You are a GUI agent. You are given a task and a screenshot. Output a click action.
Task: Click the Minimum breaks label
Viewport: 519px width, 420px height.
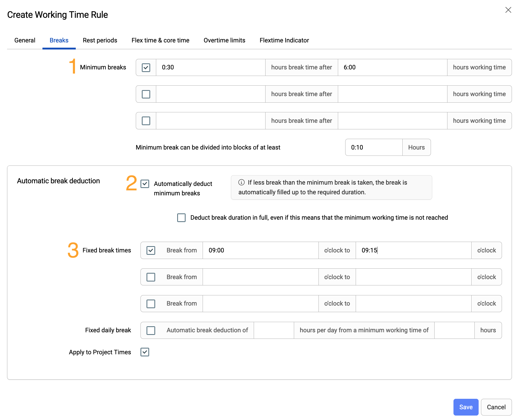coord(103,67)
